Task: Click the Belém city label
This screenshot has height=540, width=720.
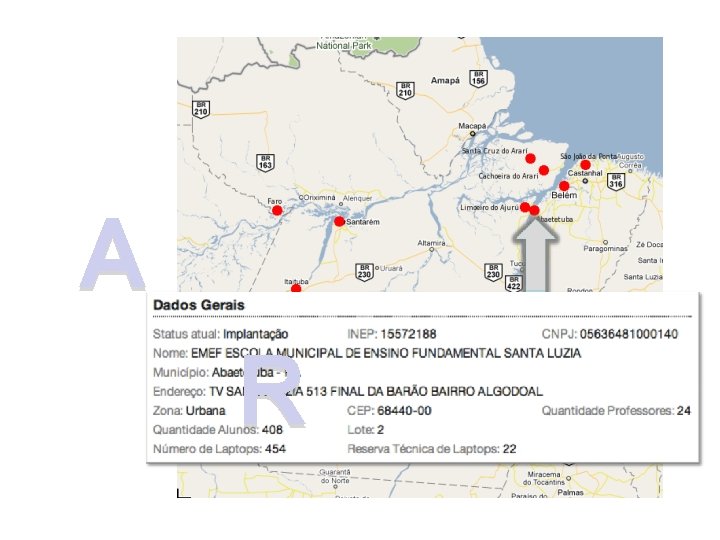Action: click(x=564, y=195)
